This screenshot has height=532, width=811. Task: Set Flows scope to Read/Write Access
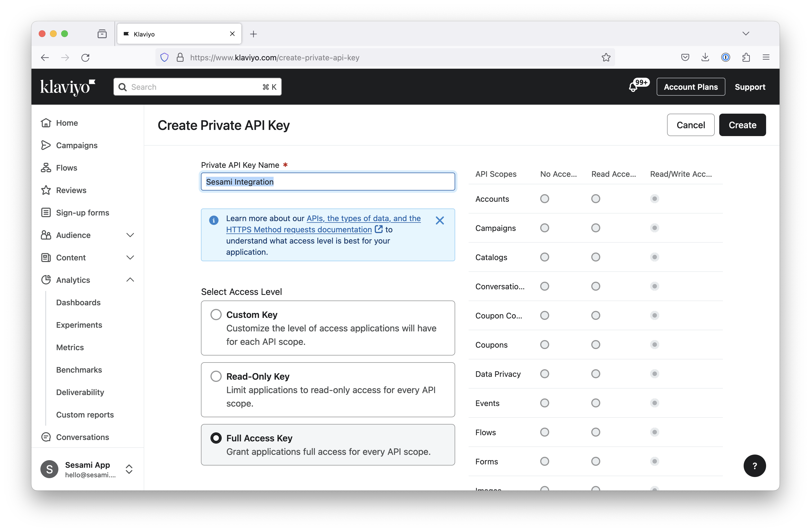pos(654,432)
